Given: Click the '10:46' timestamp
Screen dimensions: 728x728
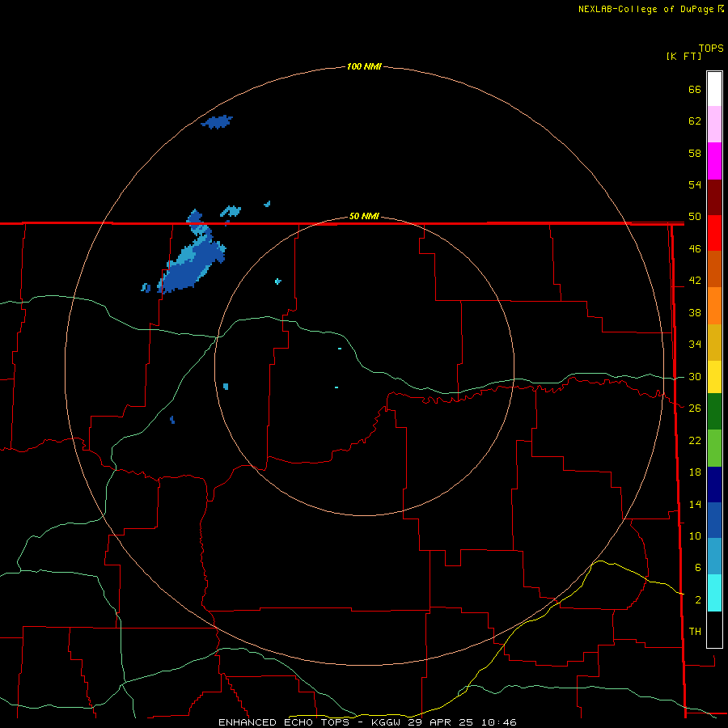Looking at the screenshot, I should (x=499, y=722).
